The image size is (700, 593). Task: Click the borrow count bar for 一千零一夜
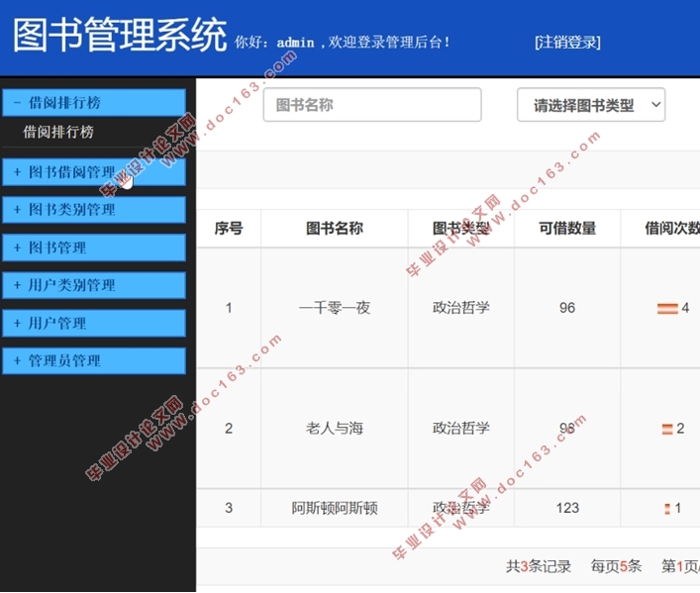tap(667, 309)
